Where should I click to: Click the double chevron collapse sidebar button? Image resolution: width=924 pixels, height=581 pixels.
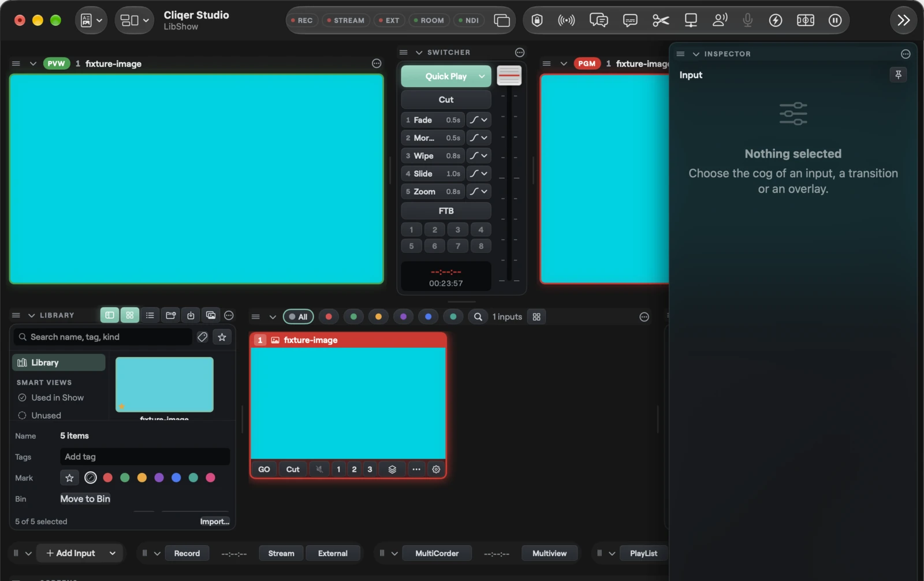click(904, 21)
